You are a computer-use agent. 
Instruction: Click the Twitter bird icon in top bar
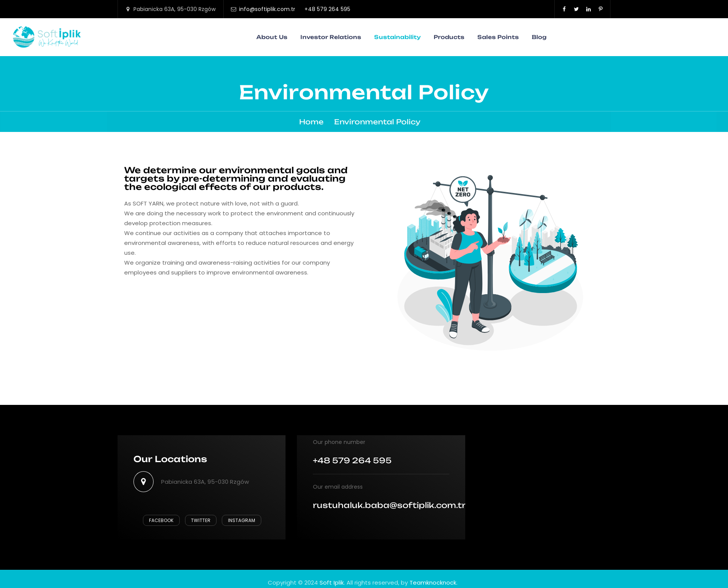pos(576,9)
